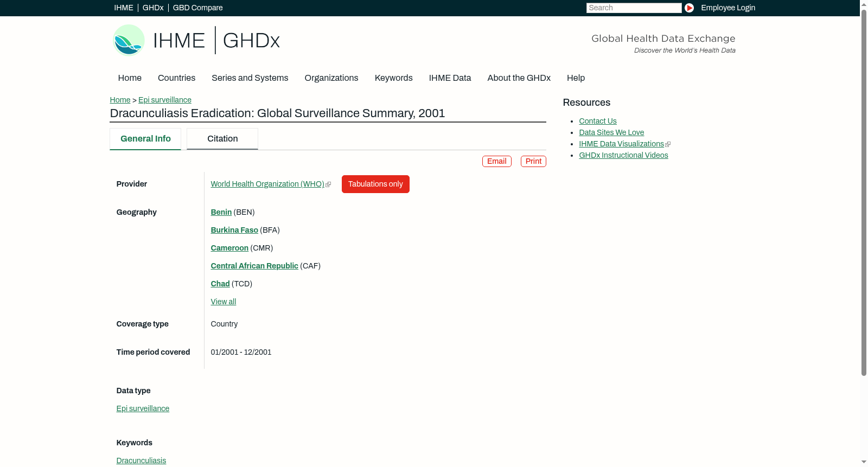Click Home breadcrumb link
Image resolution: width=868 pixels, height=467 pixels.
pyautogui.click(x=120, y=100)
